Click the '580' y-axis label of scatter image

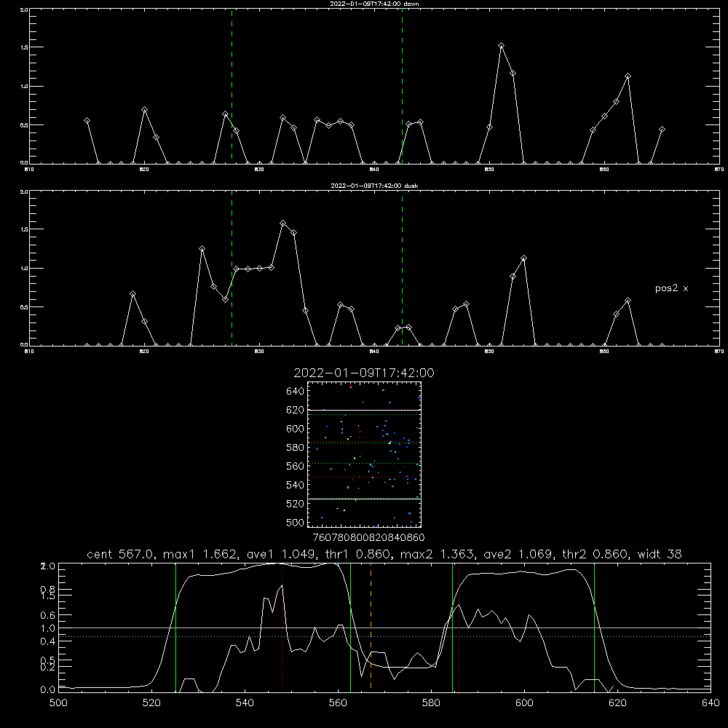(296, 448)
